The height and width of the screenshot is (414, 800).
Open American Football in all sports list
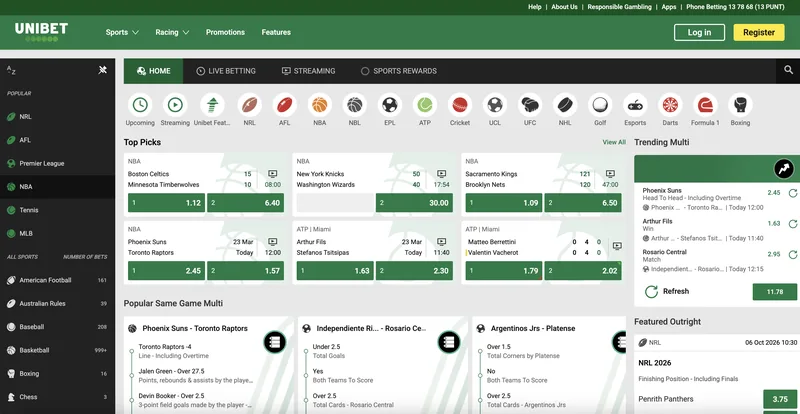(57, 280)
